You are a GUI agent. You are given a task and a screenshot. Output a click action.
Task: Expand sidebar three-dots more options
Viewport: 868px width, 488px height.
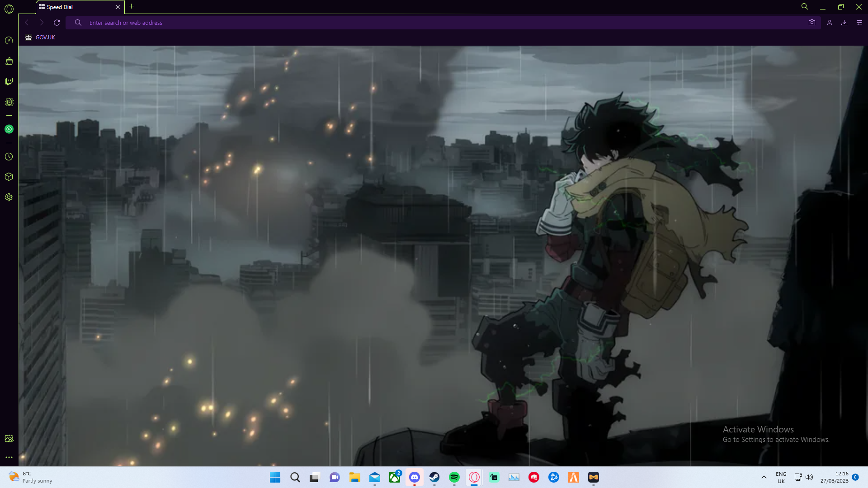[9, 457]
